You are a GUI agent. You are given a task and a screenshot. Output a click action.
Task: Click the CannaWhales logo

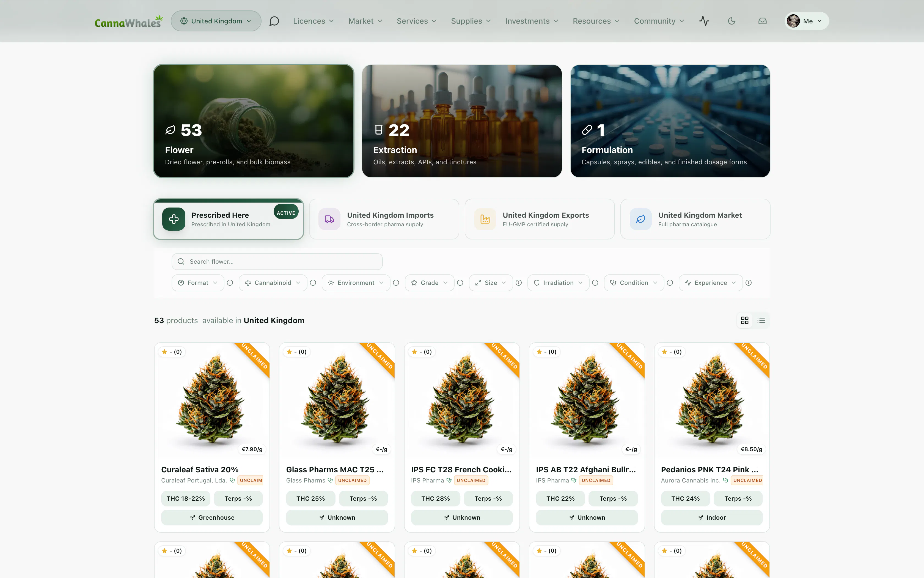coord(129,21)
